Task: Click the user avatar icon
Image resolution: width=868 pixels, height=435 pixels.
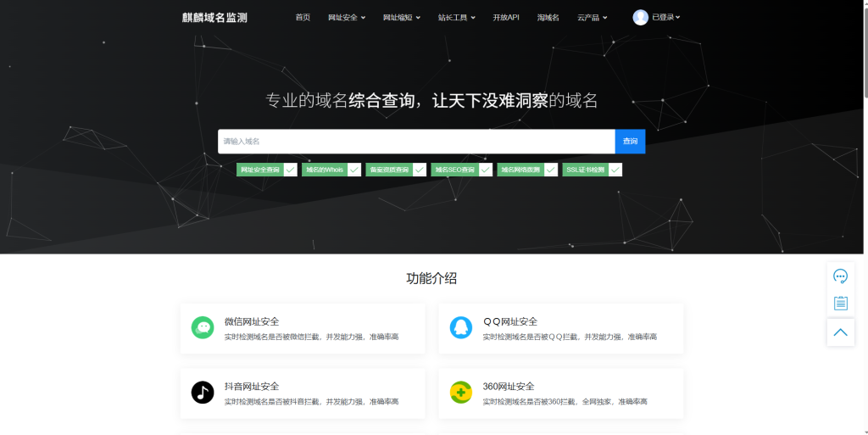Action: point(641,18)
